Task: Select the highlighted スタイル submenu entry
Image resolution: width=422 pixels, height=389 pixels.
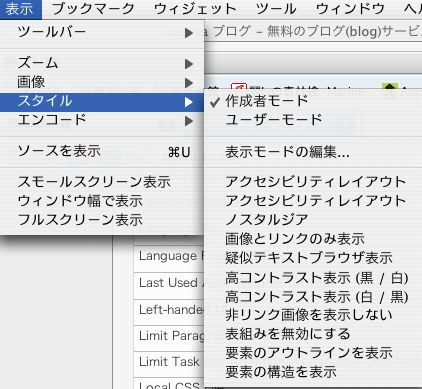Action: click(x=102, y=102)
